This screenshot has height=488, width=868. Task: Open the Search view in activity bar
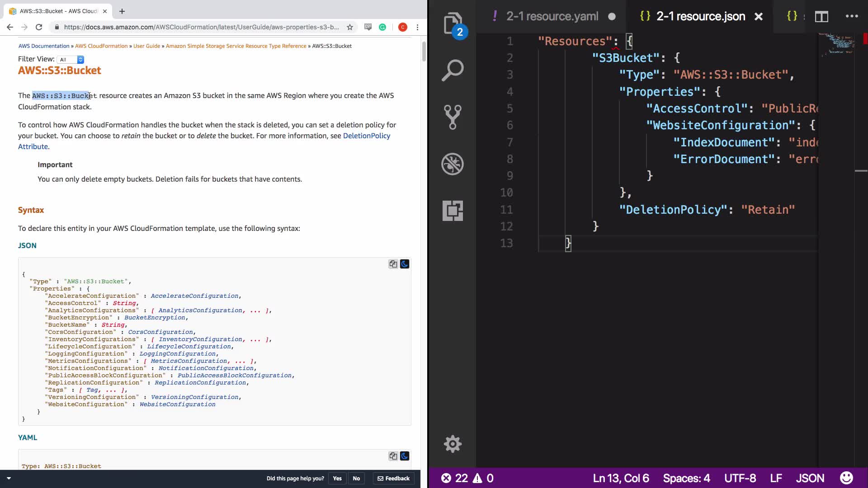[453, 70]
